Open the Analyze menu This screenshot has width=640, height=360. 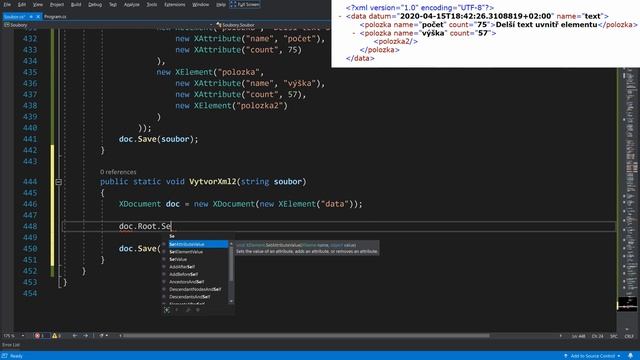pyautogui.click(x=131, y=4)
